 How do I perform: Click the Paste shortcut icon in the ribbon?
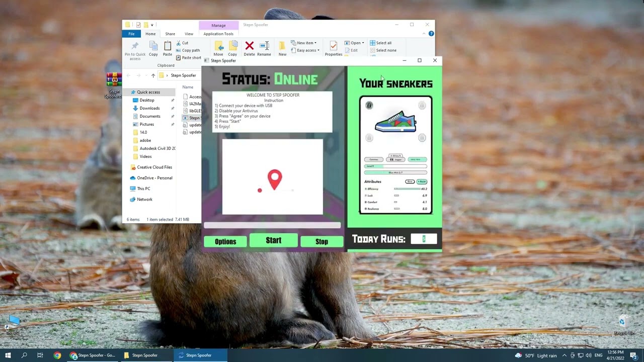179,58
